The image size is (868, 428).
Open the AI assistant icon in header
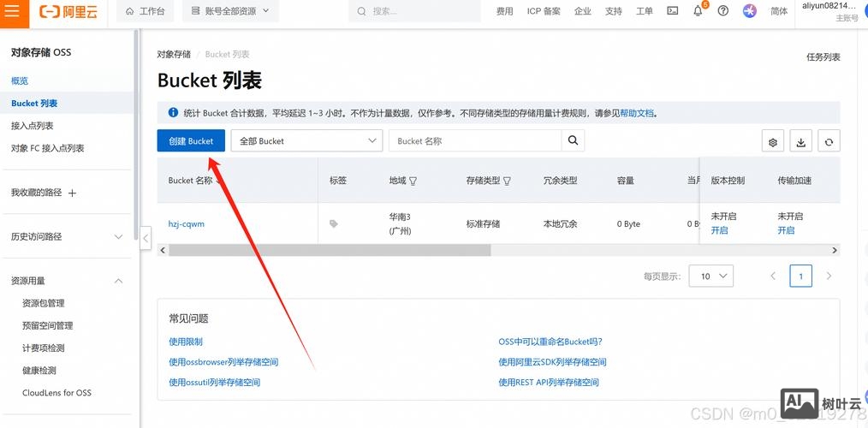750,11
